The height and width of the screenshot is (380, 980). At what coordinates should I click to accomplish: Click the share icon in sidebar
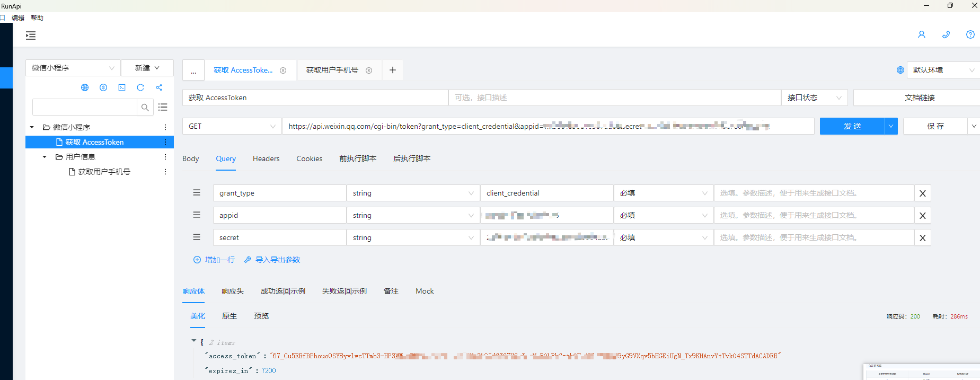coord(159,87)
